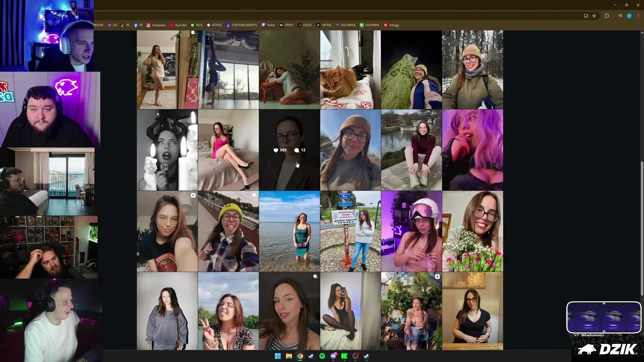Open the green Kick app in taskbar
This screenshot has height=362, width=644.
pos(344,356)
